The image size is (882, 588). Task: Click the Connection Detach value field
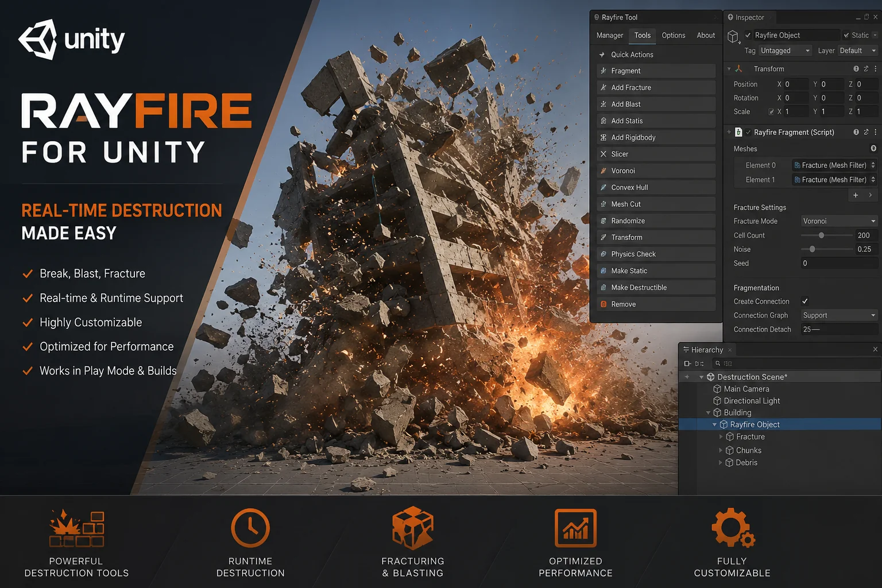click(840, 329)
